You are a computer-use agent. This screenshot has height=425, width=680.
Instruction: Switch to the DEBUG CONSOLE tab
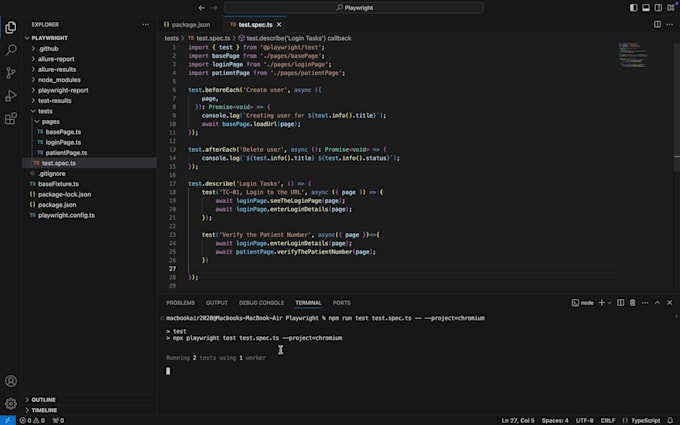pos(262,303)
